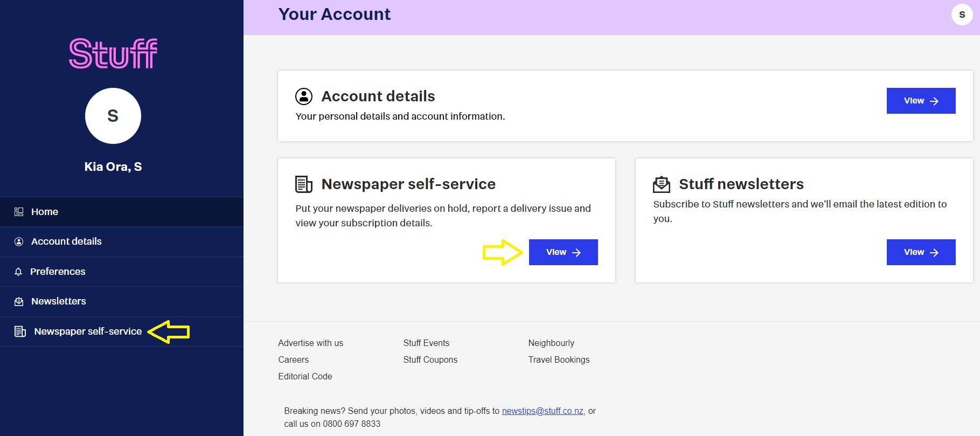This screenshot has width=980, height=436.
Task: Click the newspaper icon beside Newspaper self-service heading
Action: tap(304, 184)
